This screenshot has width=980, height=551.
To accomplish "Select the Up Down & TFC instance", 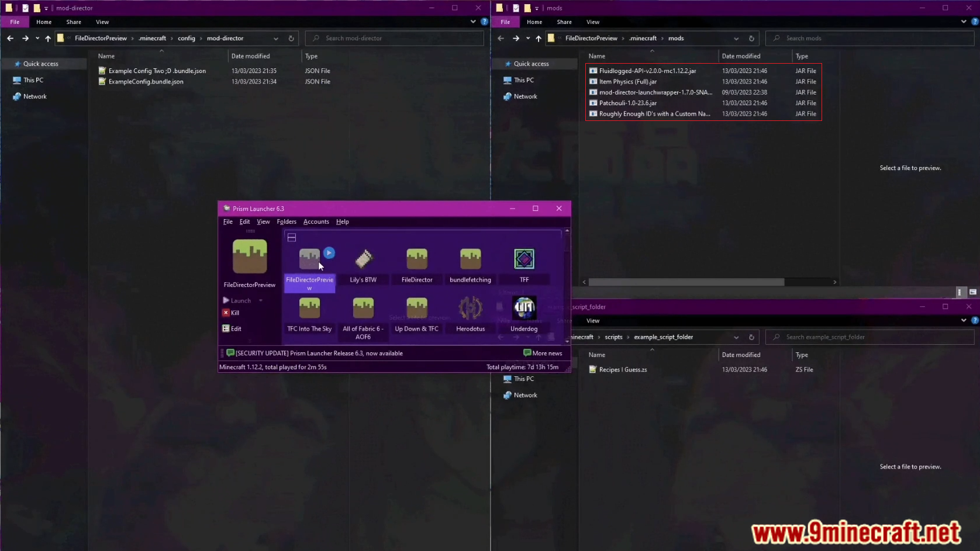I will pyautogui.click(x=417, y=314).
